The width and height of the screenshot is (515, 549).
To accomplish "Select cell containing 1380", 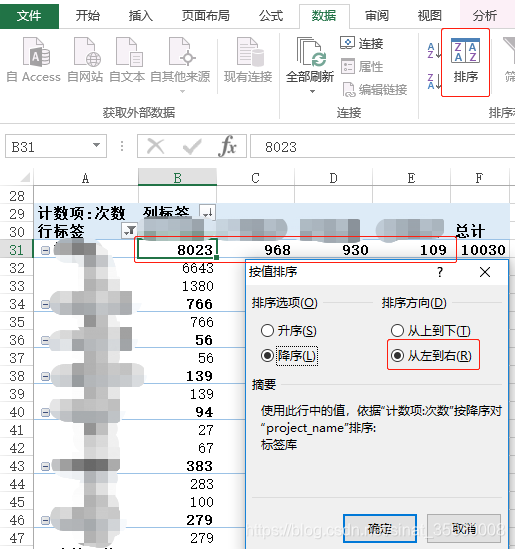I will click(178, 286).
